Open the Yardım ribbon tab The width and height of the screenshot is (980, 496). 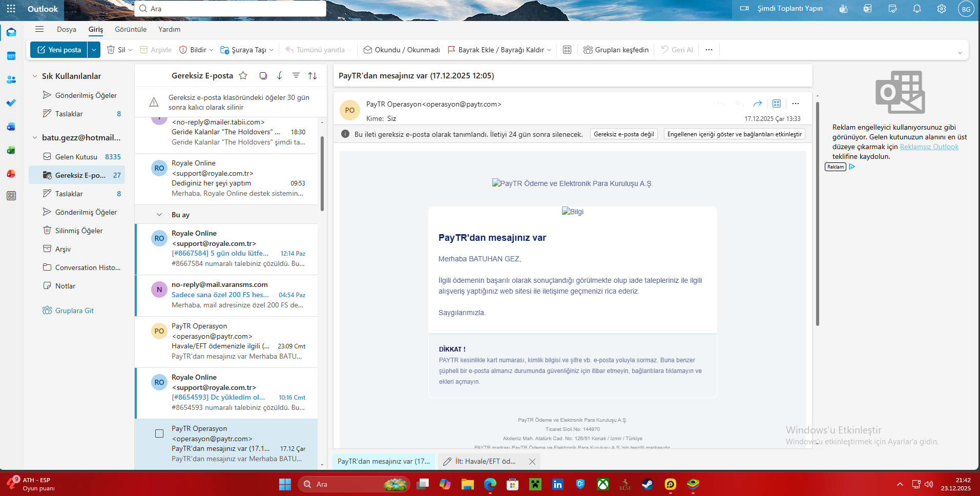coord(170,29)
